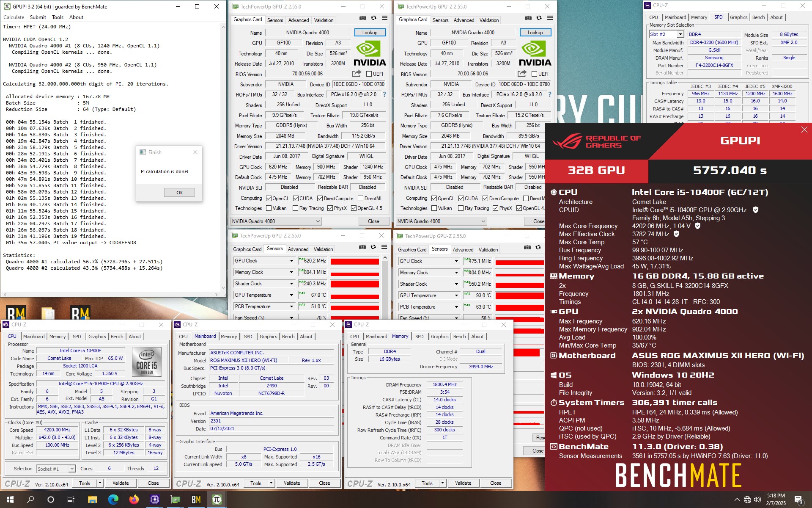Image resolution: width=812 pixels, height=508 pixels.
Task: Toggle UEFI checkbox in right GPU-Z window
Action: click(x=534, y=74)
